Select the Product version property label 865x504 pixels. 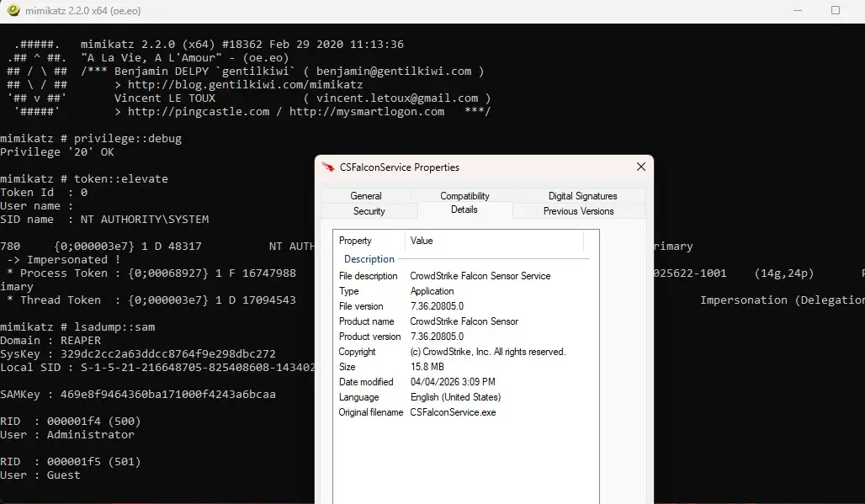click(x=369, y=337)
